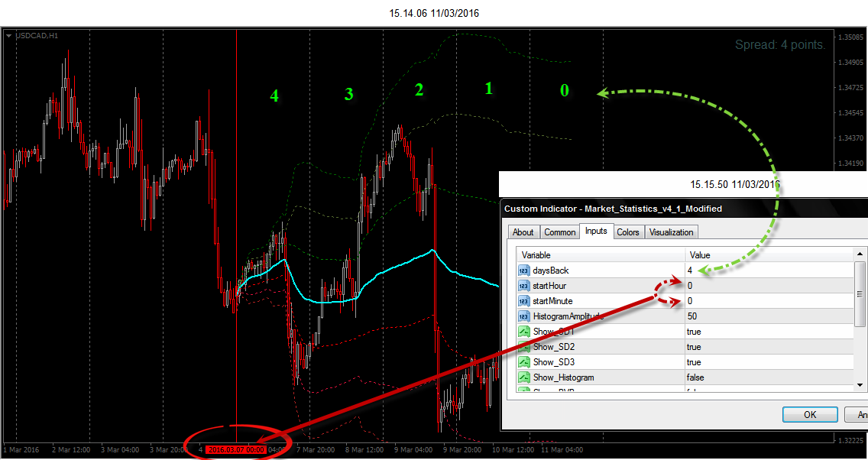Click price level 1.34905 on the scale
Screen dimensions: 868x460
tap(851, 63)
